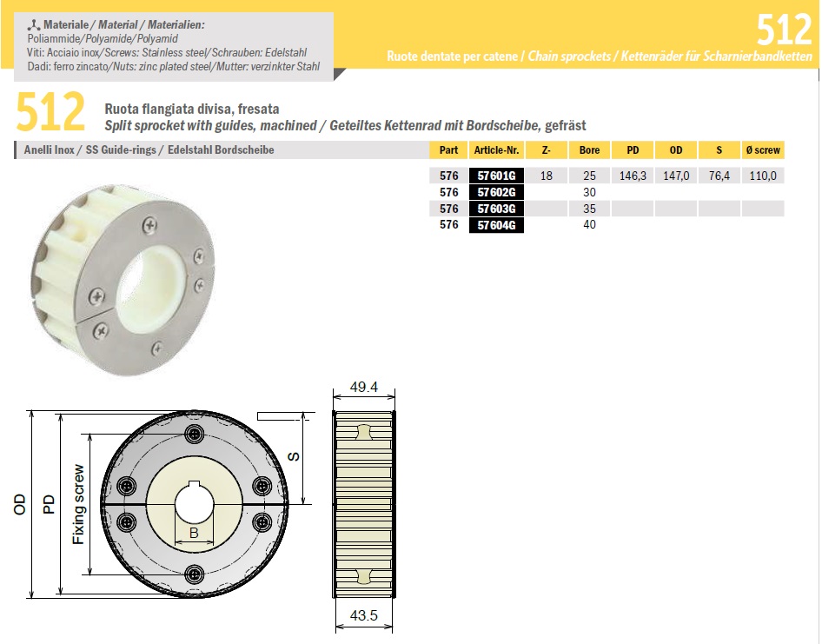Click the side-view sprocket drawing
Screen dimensions: 822x644
[364, 502]
